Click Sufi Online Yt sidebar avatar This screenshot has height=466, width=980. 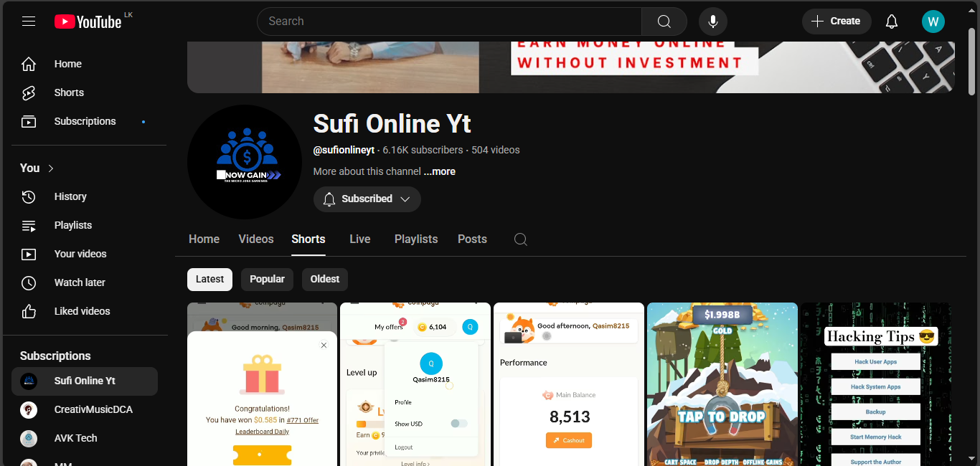[29, 381]
